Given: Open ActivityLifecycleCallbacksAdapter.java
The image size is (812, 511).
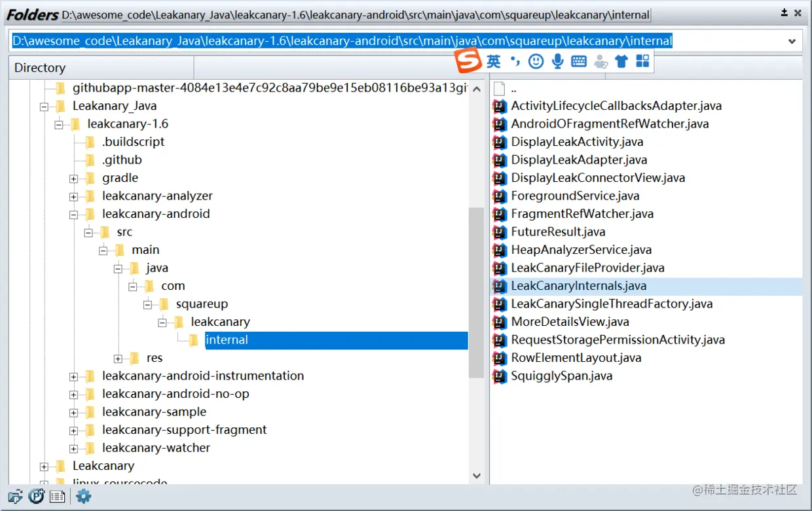Looking at the screenshot, I should pyautogui.click(x=616, y=105).
